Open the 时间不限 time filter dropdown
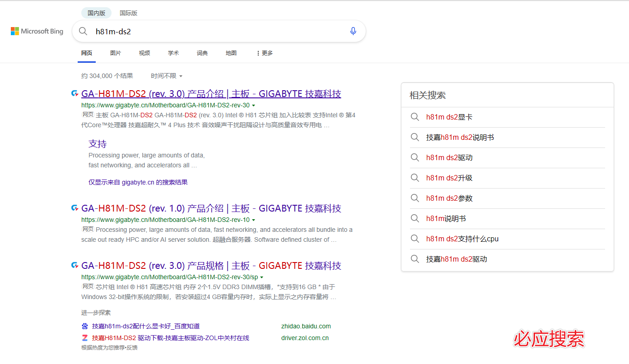Image resolution: width=629 pixels, height=364 pixels. click(x=167, y=76)
